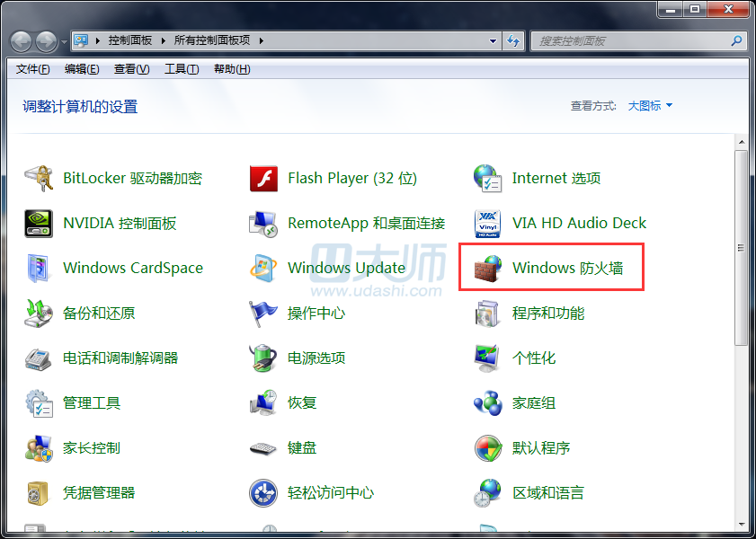Open BitLocker 驱动器加密 icon
Screen dimensions: 756x539
pyautogui.click(x=40, y=178)
